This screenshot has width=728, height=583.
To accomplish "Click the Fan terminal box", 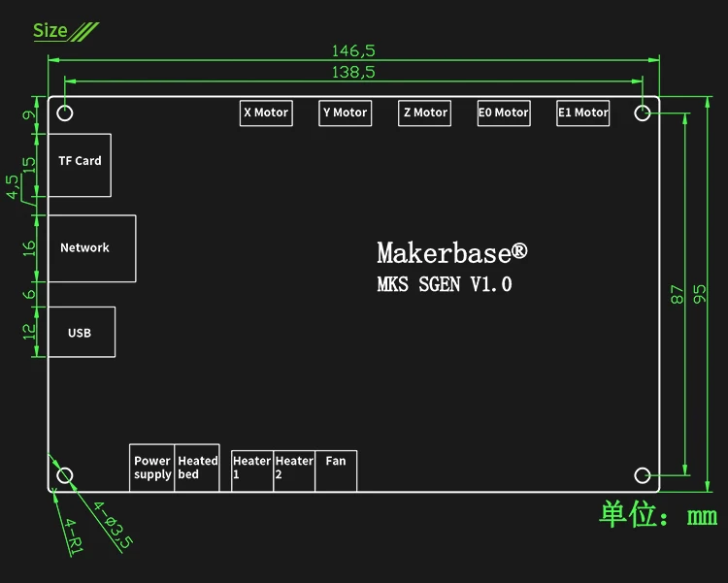I will pos(336,470).
